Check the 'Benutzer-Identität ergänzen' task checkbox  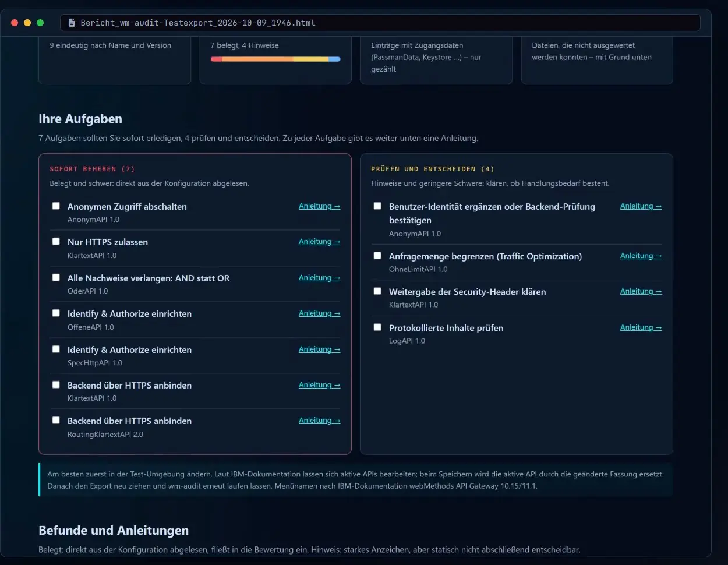click(x=377, y=206)
